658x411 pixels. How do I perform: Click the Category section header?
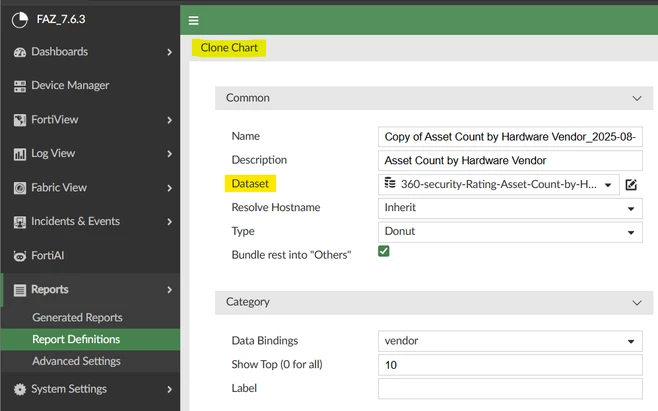tap(434, 303)
